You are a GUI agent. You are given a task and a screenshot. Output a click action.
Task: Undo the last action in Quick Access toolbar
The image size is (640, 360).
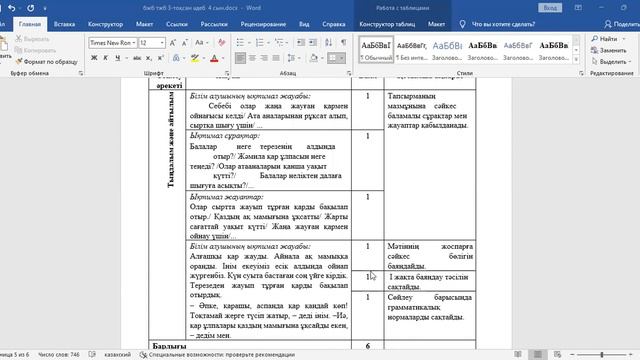pos(11,8)
